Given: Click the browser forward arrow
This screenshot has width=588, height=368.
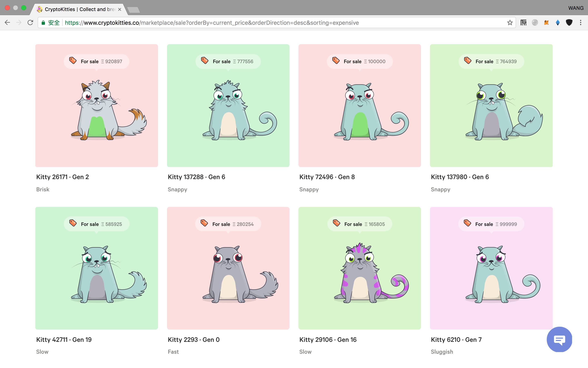Looking at the screenshot, I should click(19, 23).
